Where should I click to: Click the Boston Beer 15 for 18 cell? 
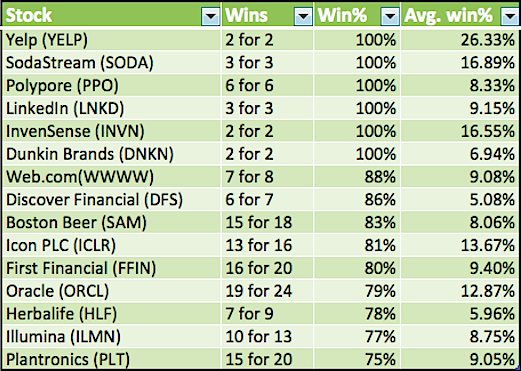coord(268,222)
